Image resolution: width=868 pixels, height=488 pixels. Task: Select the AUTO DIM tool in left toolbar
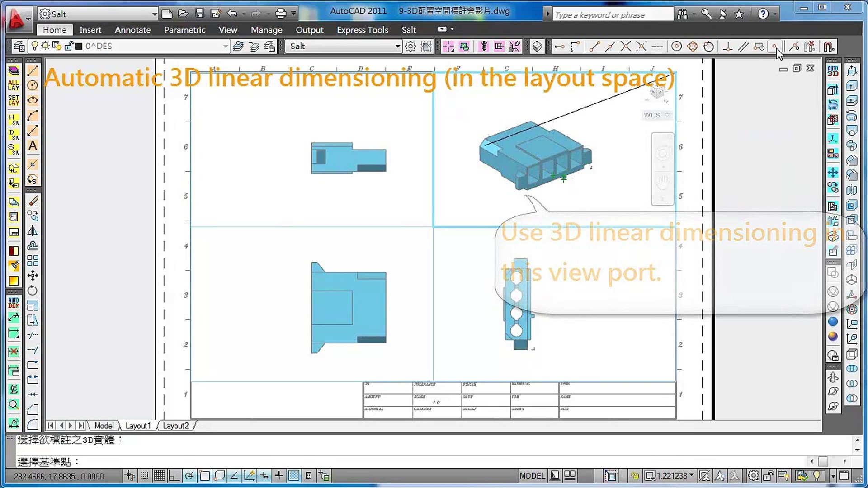(x=14, y=303)
